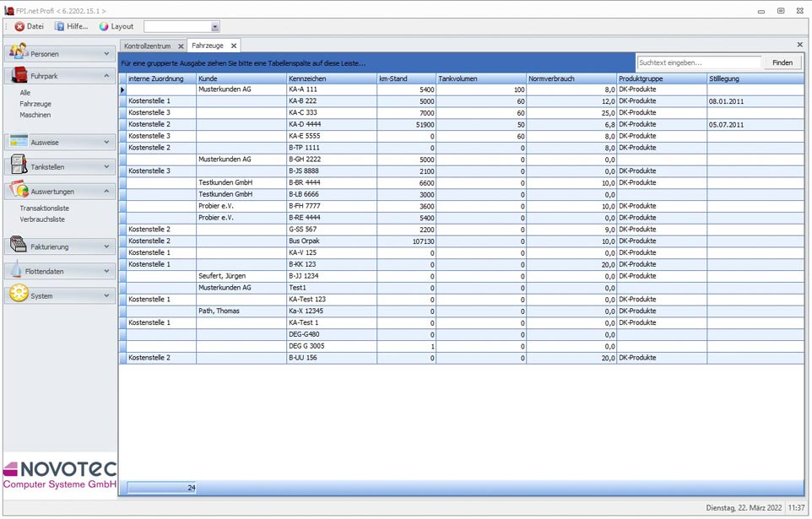Open the Layout menu
Viewport: 812px width, 519px height.
[x=116, y=27]
